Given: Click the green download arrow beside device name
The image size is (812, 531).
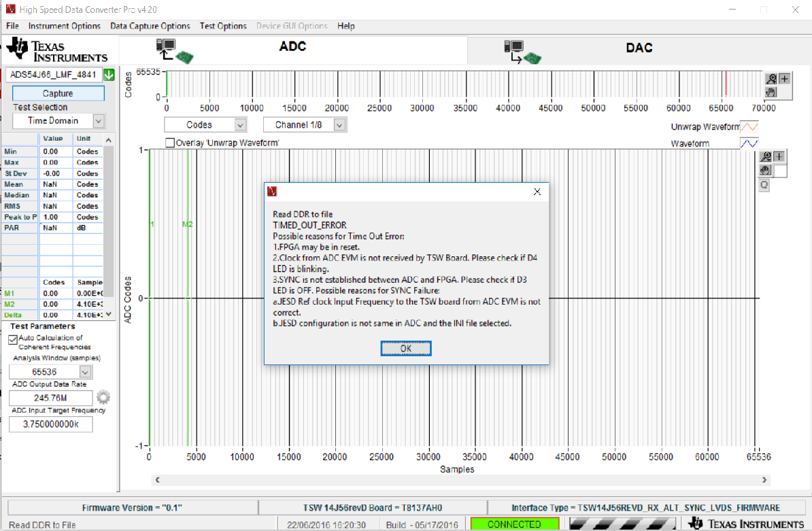Looking at the screenshot, I should tap(109, 75).
